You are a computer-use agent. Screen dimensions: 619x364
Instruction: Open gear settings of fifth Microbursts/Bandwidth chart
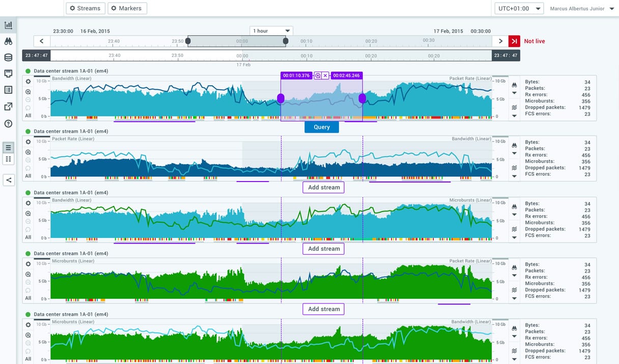28,325
